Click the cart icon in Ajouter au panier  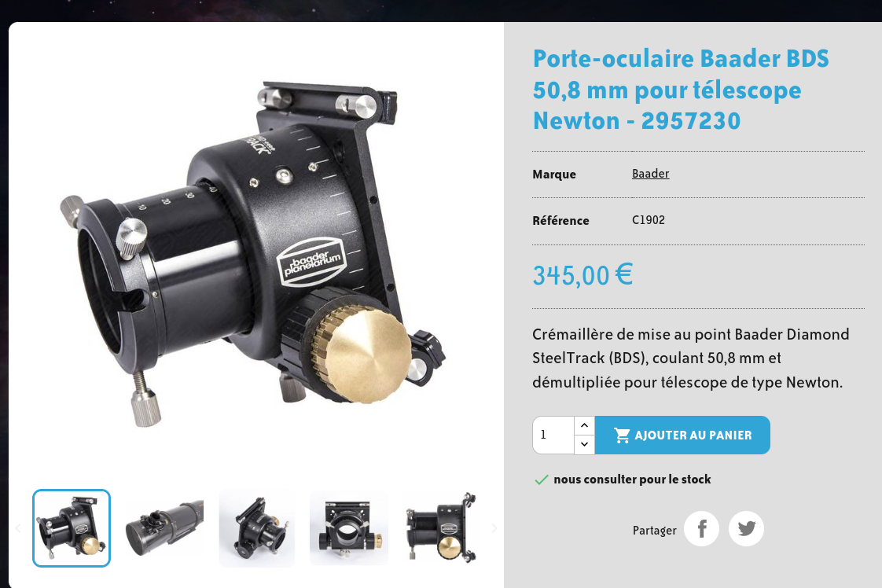click(x=622, y=435)
